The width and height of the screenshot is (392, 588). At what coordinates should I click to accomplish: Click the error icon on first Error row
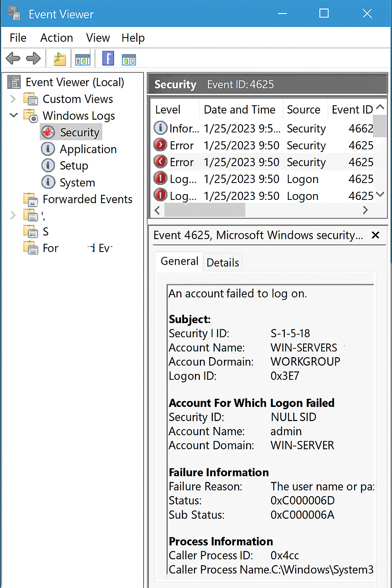click(160, 145)
